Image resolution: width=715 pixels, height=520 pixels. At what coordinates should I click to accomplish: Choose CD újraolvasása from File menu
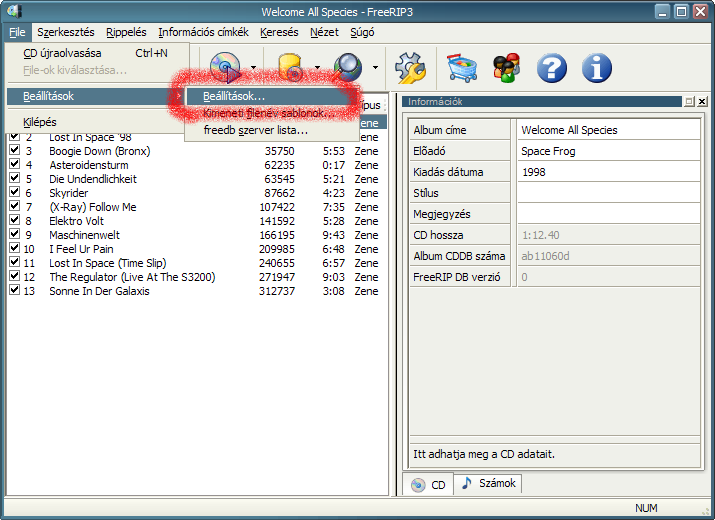(x=97, y=53)
